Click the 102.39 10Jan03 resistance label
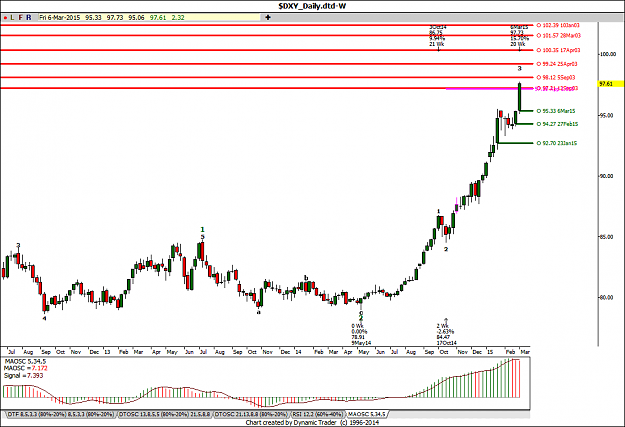The image size is (625, 427). click(558, 25)
